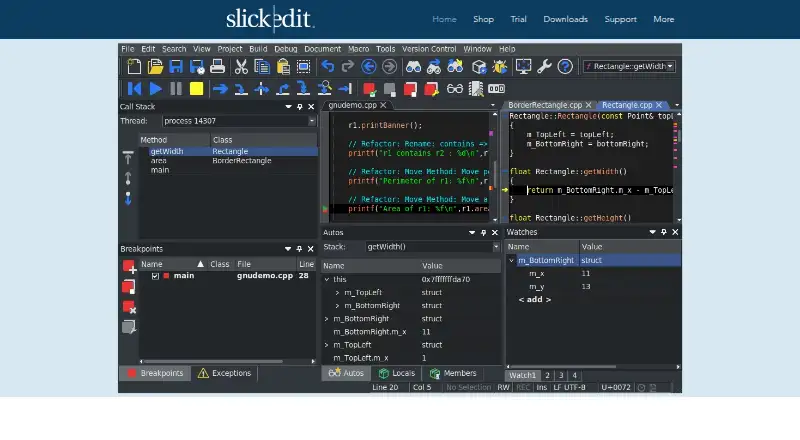Switch to the Exceptions tab
Image resolution: width=800 pixels, height=440 pixels.
coord(224,373)
